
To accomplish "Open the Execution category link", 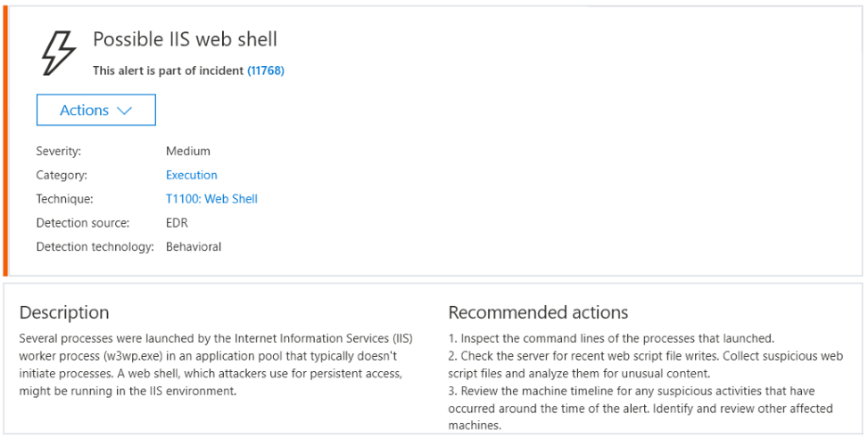I will 192,175.
